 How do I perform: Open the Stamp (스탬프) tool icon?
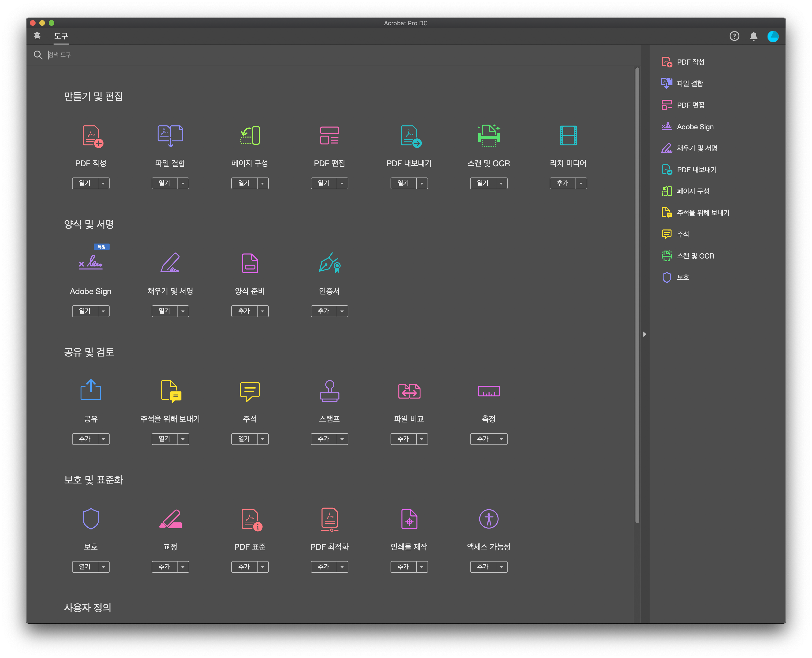(x=329, y=391)
